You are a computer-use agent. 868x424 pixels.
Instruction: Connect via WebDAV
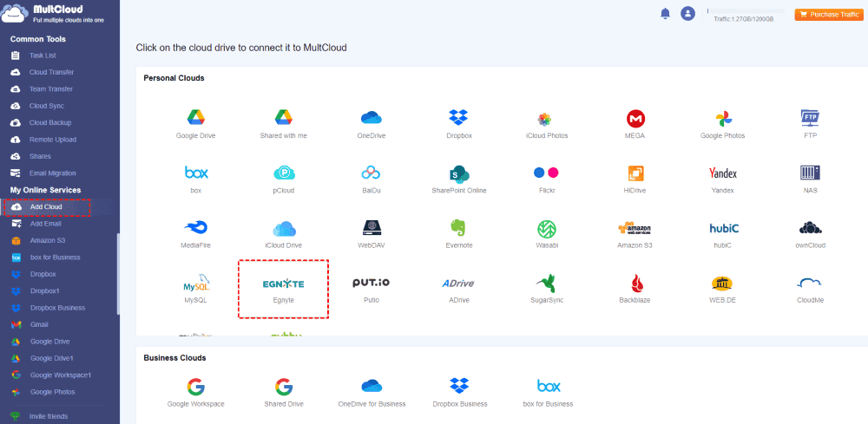[x=372, y=234]
